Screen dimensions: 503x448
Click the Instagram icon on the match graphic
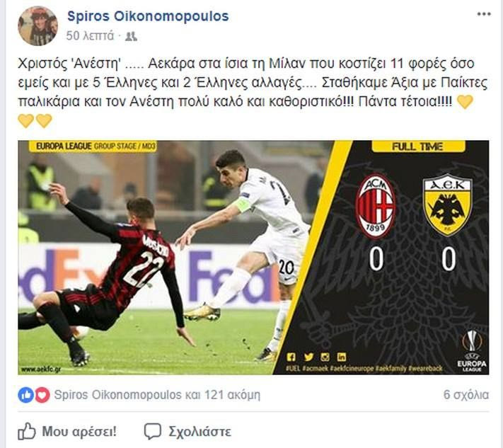tap(325, 357)
